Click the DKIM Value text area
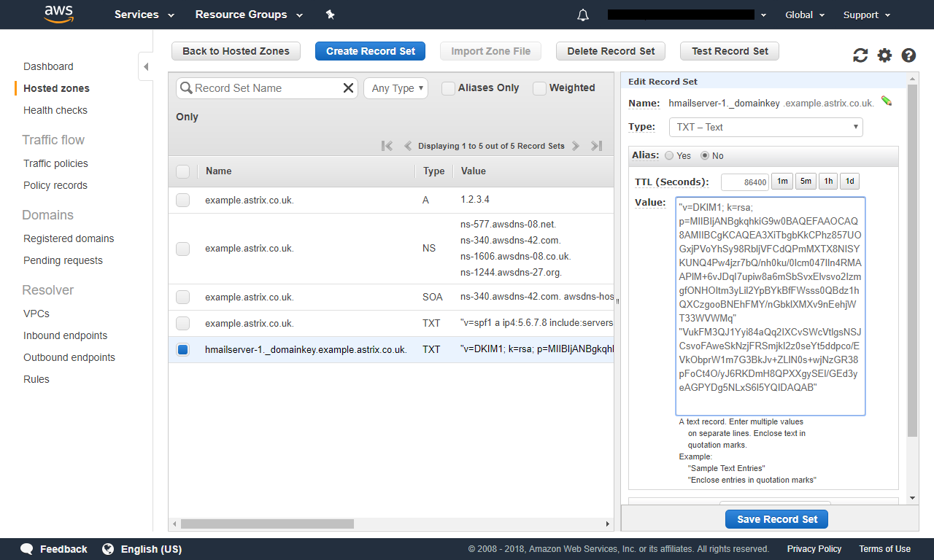This screenshot has height=560, width=934. (x=771, y=306)
